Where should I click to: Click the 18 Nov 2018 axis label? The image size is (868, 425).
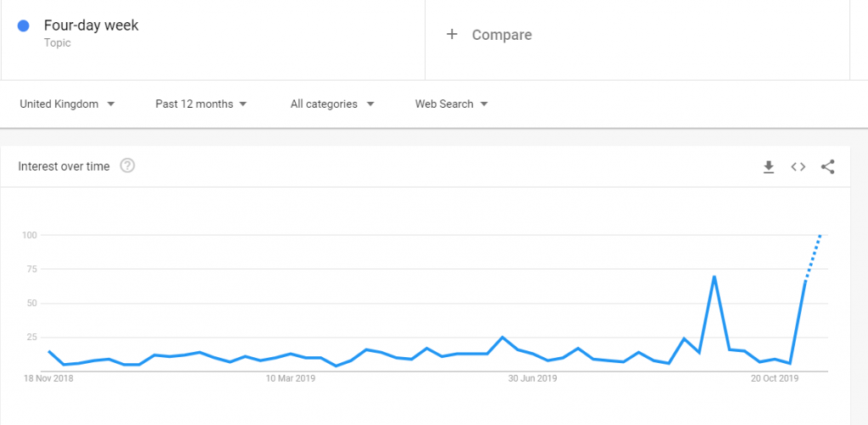tap(47, 379)
